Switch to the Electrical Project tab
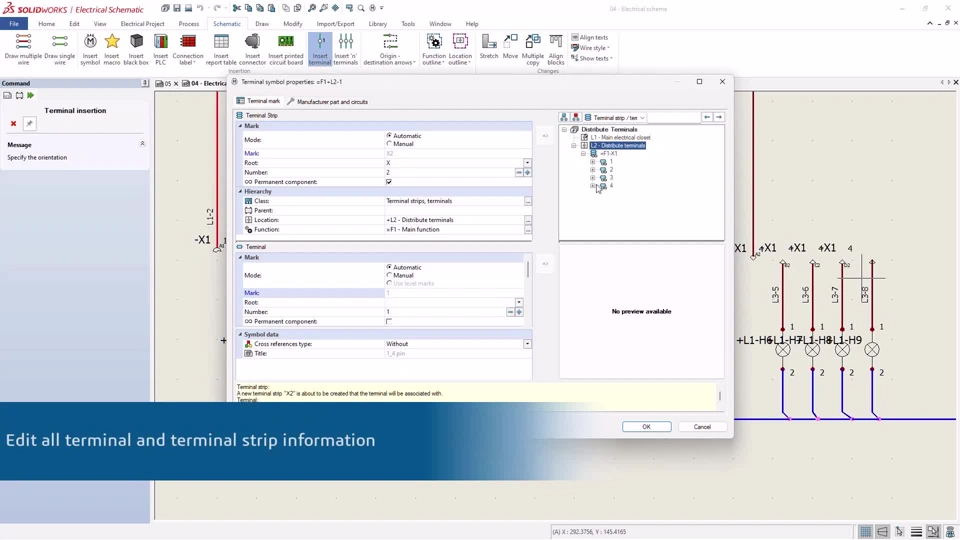Screen dimensions: 960x540 (x=142, y=24)
